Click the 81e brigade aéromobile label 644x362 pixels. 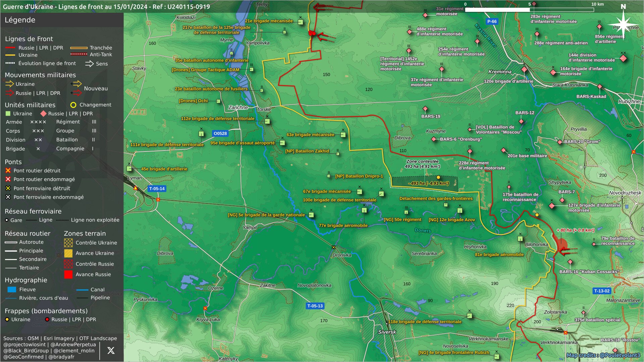[x=499, y=255]
